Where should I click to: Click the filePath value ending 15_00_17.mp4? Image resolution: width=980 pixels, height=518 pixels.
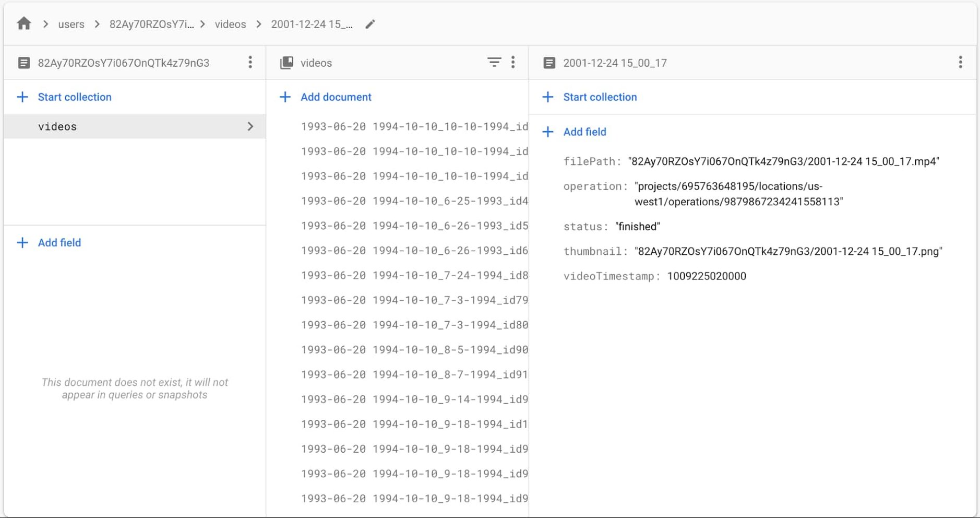point(784,161)
